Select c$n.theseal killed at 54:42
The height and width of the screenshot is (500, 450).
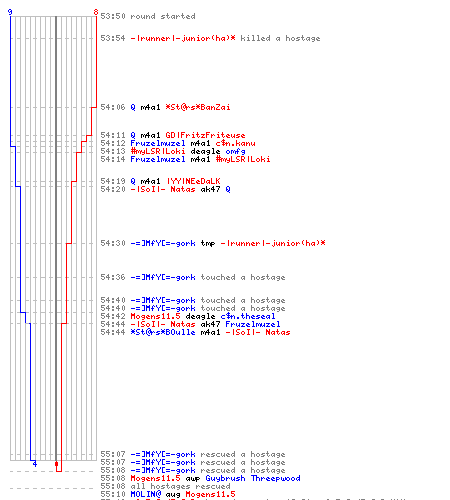(248, 316)
